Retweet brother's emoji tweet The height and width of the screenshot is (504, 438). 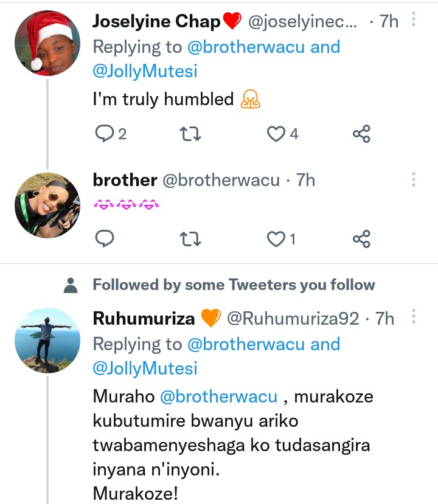click(x=191, y=239)
